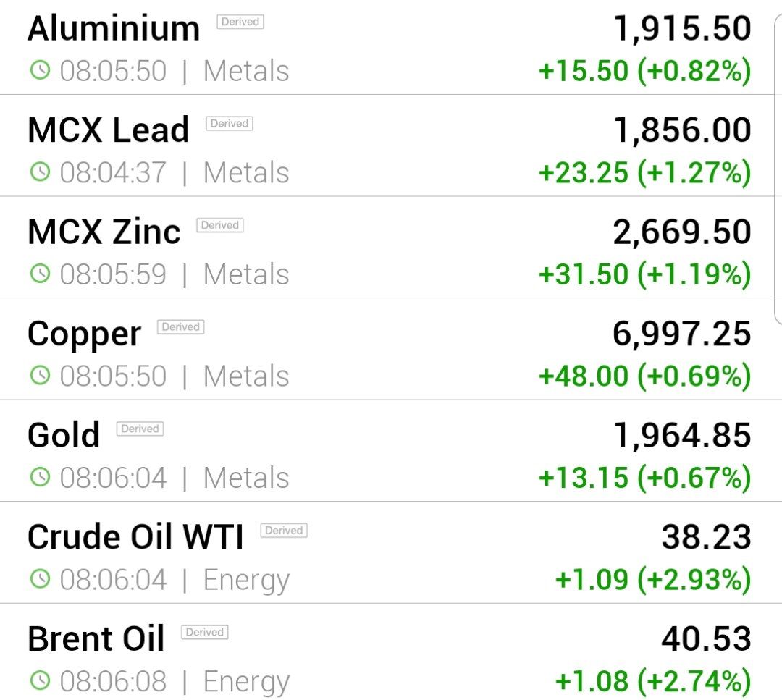Tap the Derived badge next to Aluminium
This screenshot has height=700, width=782.
[240, 22]
